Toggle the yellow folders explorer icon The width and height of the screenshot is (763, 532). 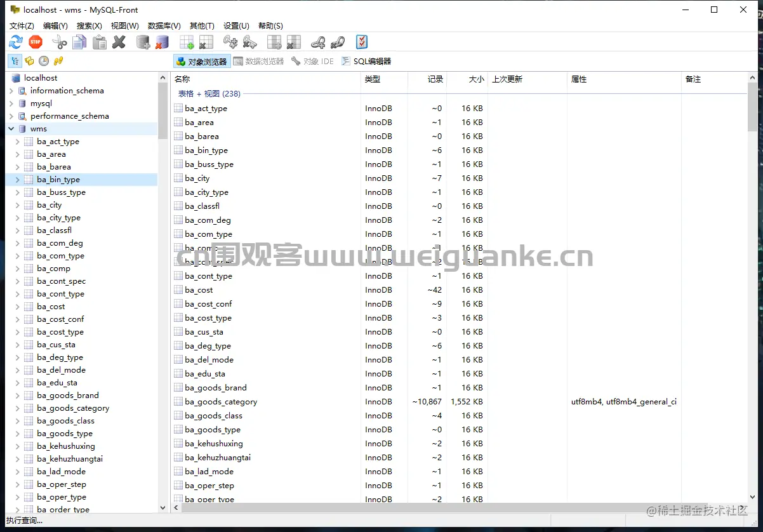tap(29, 61)
